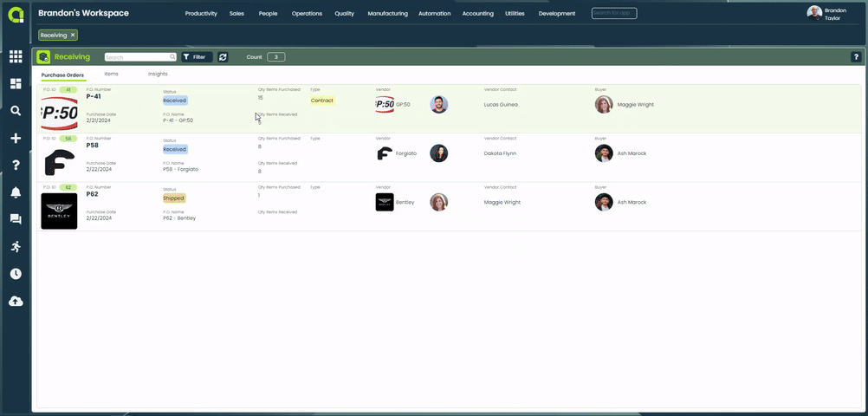
Task: Click the green app logo icon
Action: [x=16, y=15]
